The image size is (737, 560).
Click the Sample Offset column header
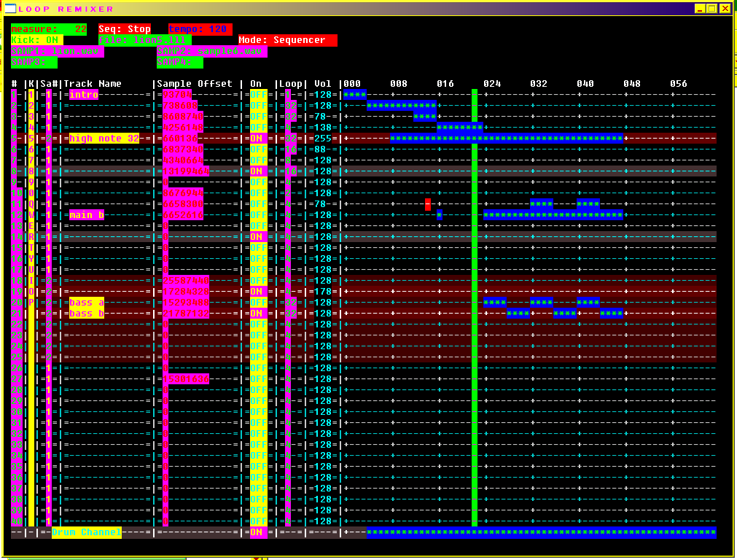(x=195, y=84)
